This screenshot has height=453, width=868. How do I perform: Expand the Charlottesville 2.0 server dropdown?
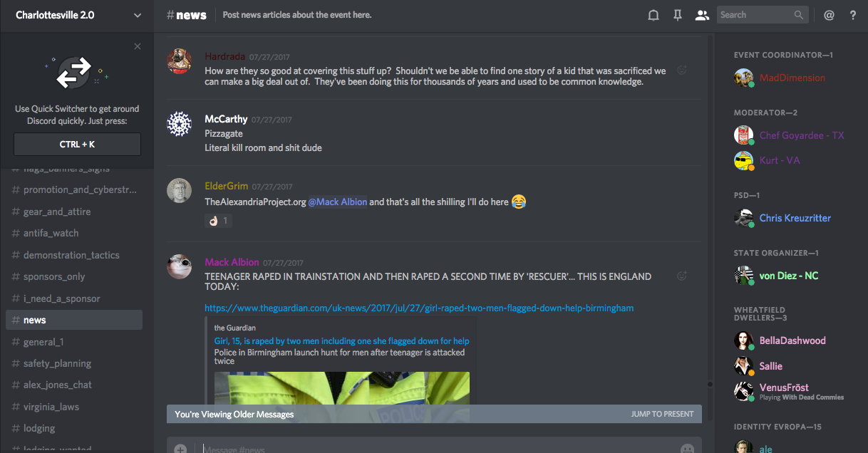click(x=138, y=15)
